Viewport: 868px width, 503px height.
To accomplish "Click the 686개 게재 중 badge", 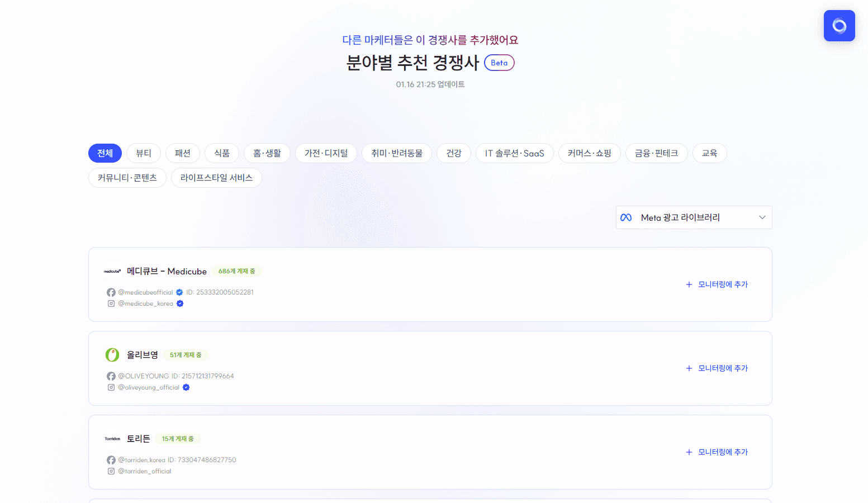I will (237, 271).
